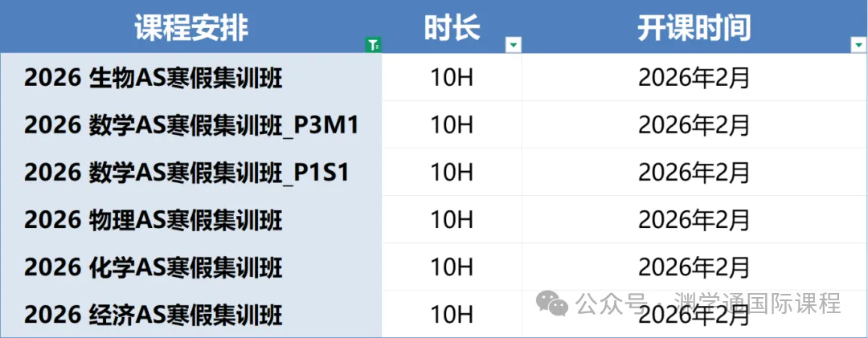Screen dimensions: 868x338
Task: Select the 10H cell in the 经济 row
Action: [x=452, y=314]
